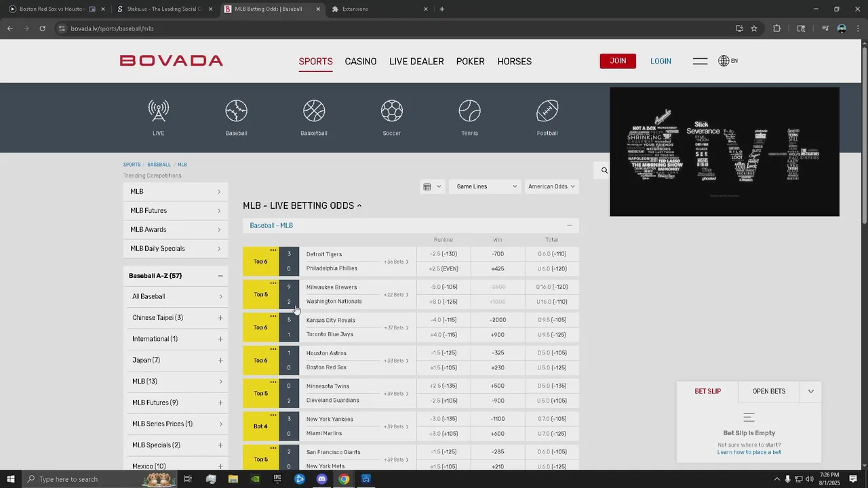868x488 pixels.
Task: Reload the page
Action: (42, 28)
